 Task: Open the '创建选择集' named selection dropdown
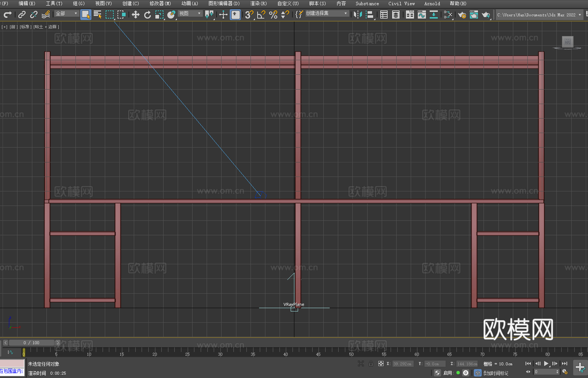pyautogui.click(x=327, y=13)
